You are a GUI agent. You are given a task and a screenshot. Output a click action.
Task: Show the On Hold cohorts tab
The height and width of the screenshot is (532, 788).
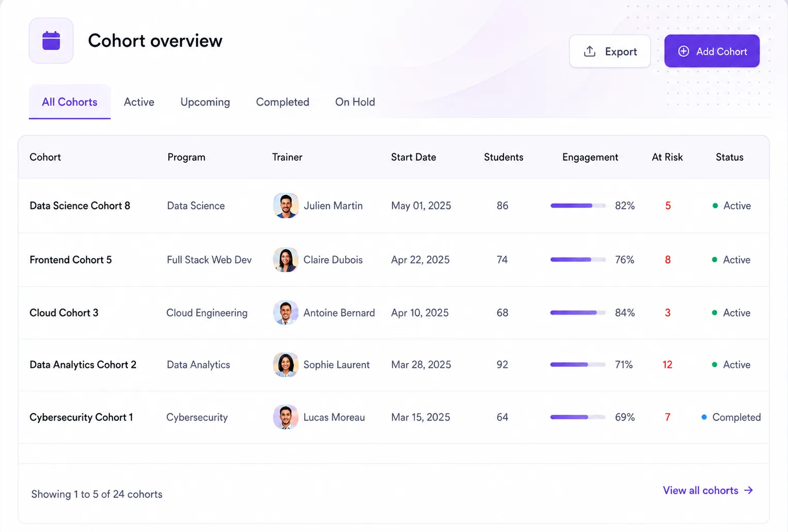(355, 102)
